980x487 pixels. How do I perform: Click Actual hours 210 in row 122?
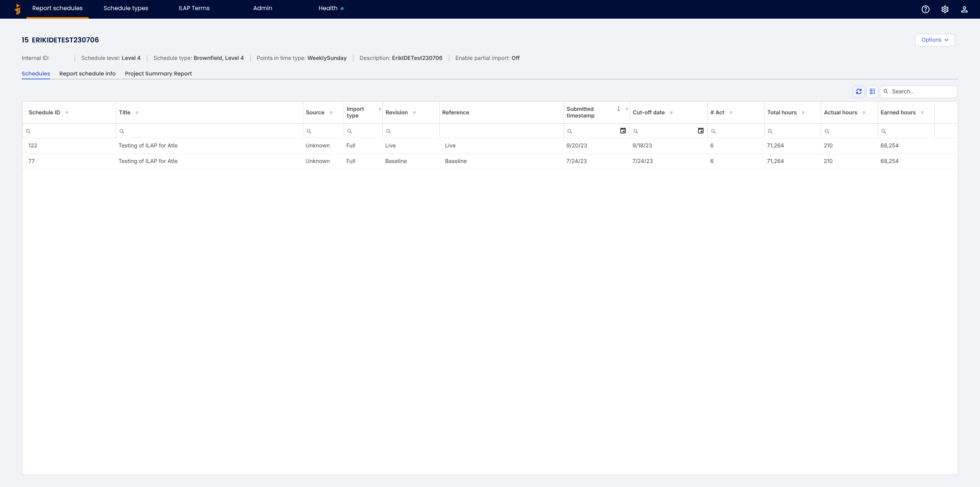tap(828, 145)
